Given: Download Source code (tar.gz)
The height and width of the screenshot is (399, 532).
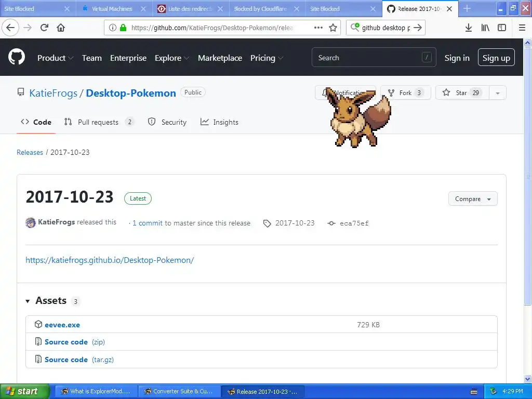Looking at the screenshot, I should [79, 360].
